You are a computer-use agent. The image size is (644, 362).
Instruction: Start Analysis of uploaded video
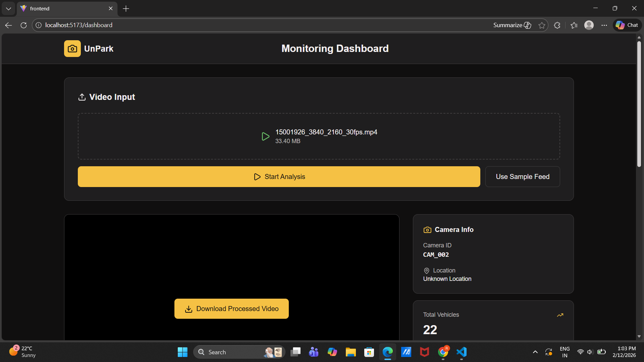279,177
